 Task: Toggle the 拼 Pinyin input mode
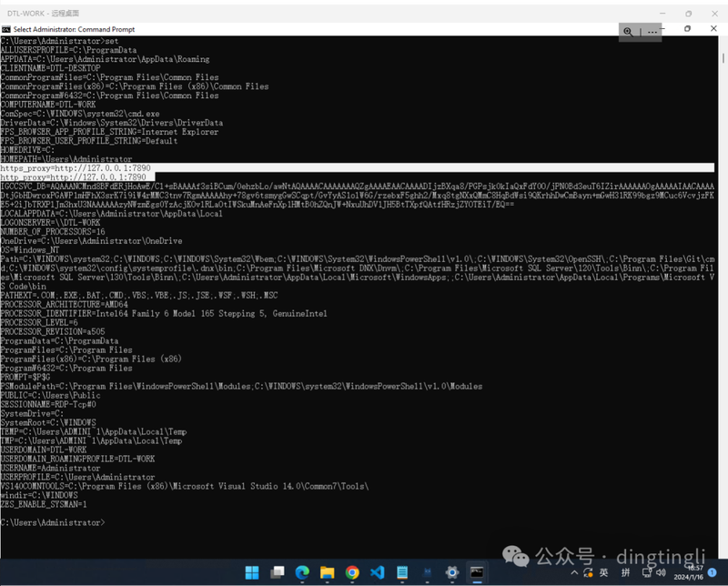click(625, 572)
